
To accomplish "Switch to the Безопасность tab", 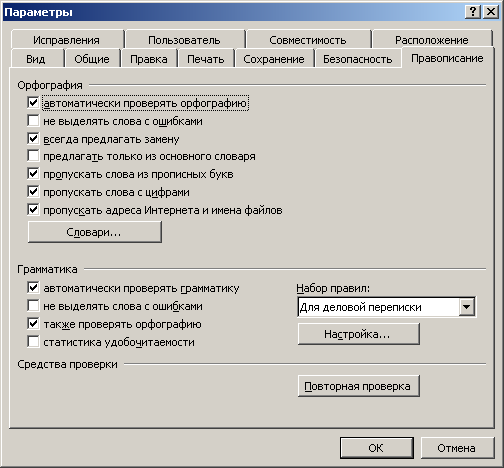I will pos(357,59).
